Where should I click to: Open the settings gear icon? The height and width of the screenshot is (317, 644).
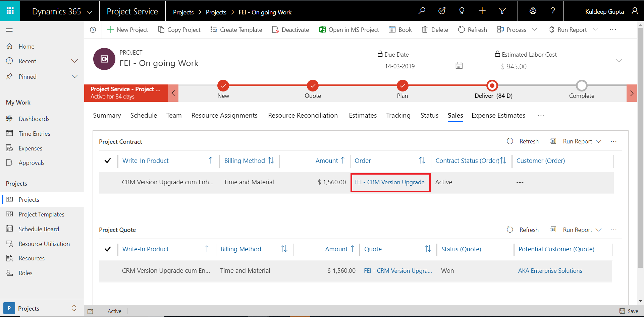pos(533,11)
